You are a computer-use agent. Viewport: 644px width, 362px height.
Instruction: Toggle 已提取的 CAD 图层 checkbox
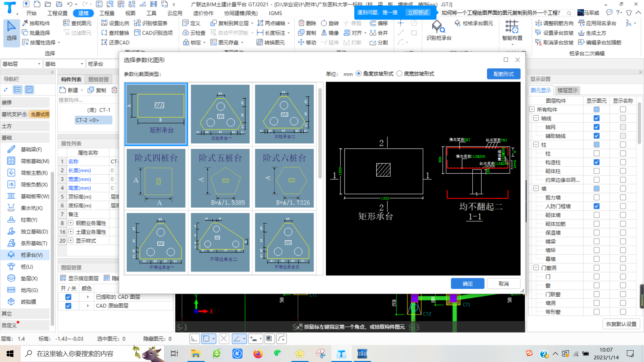click(68, 297)
